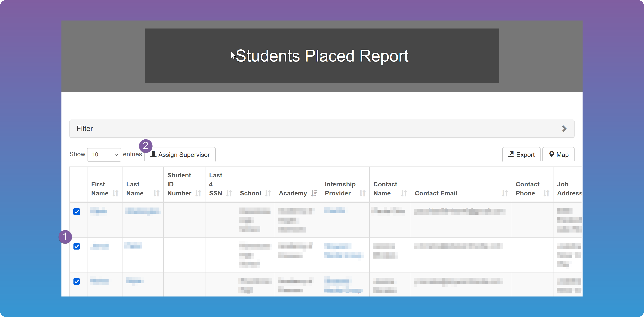Open first row's internship provider link

click(x=334, y=211)
